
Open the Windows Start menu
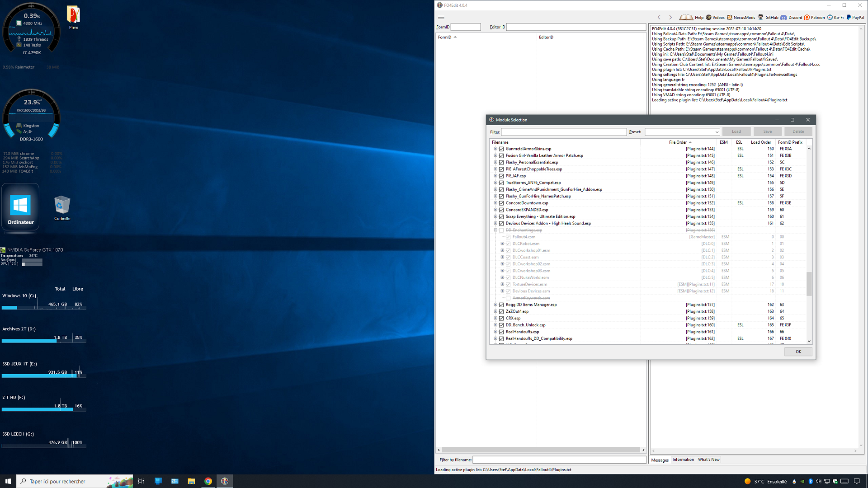click(x=8, y=481)
